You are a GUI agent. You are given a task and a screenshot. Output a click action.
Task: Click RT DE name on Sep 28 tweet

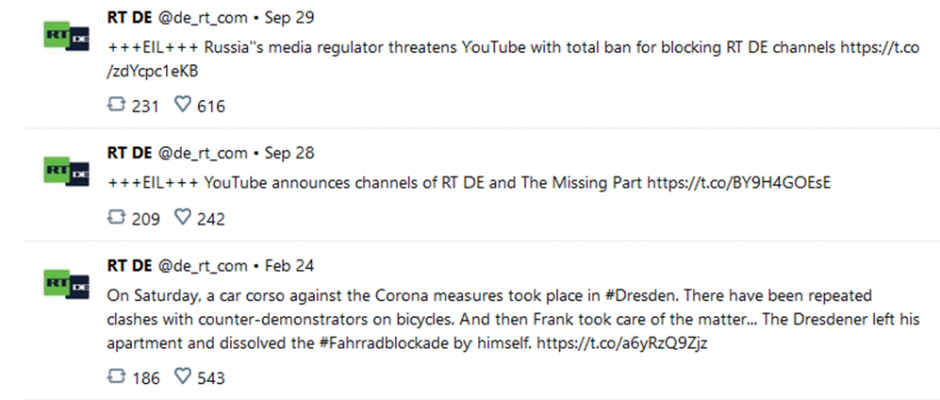129,153
